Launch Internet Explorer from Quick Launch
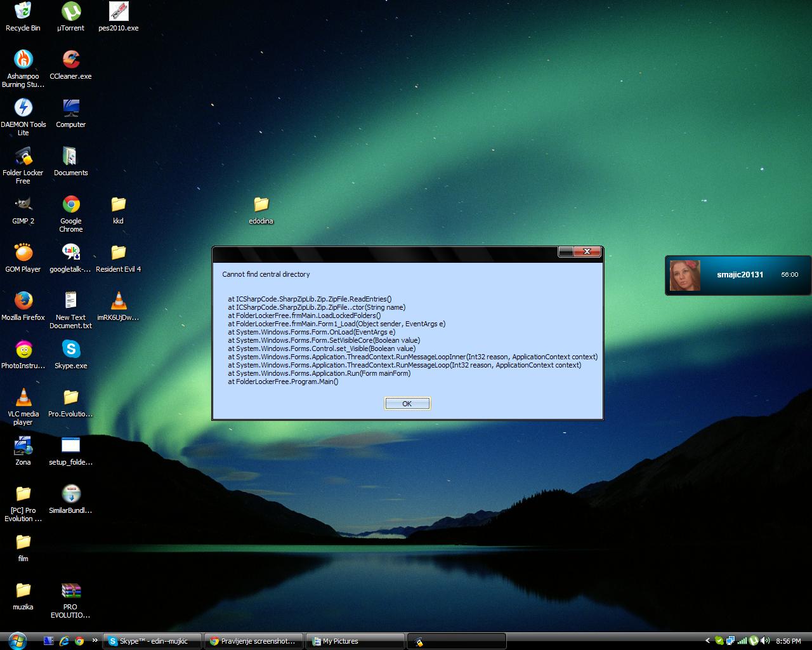The height and width of the screenshot is (650, 812). click(64, 641)
